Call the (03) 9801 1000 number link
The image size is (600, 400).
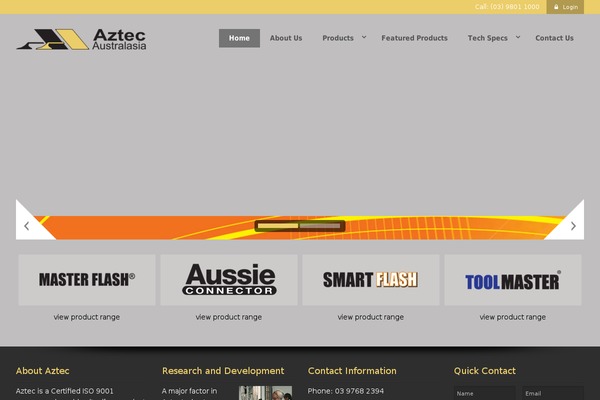[x=507, y=7]
